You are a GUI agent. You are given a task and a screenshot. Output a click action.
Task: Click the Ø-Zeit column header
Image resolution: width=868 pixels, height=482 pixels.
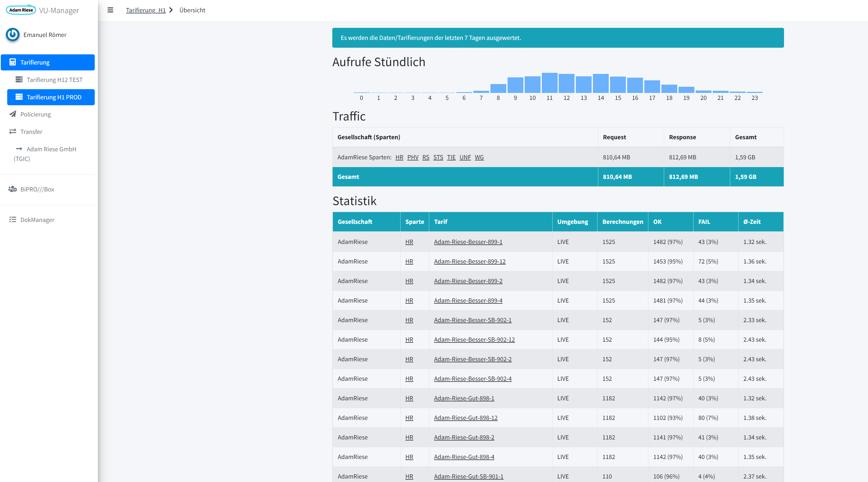[x=752, y=222]
